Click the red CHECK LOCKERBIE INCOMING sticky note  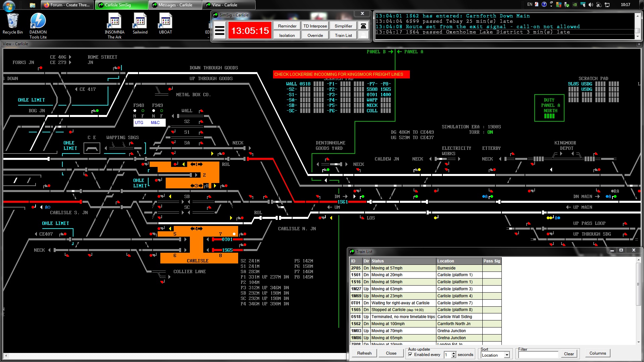point(341,74)
